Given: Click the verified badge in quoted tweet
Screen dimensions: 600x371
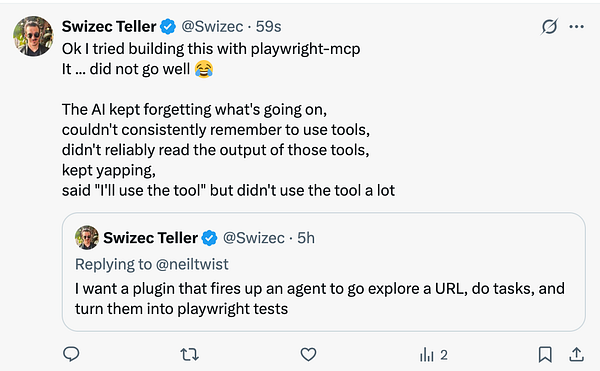Looking at the screenshot, I should (x=209, y=238).
